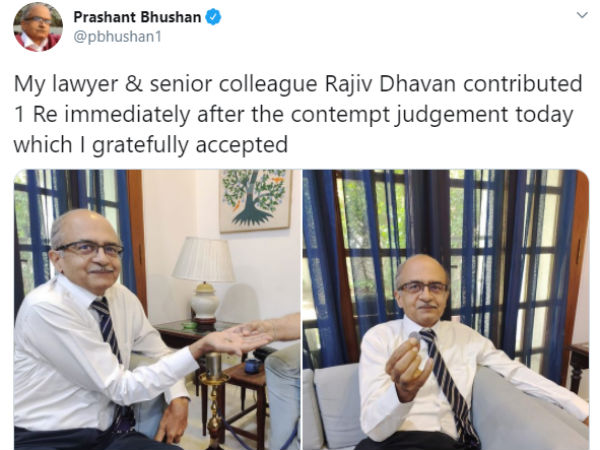Screen dimensions: 600x450
Task: Select the "1 Re" text in the tweet
Action: 36,114
